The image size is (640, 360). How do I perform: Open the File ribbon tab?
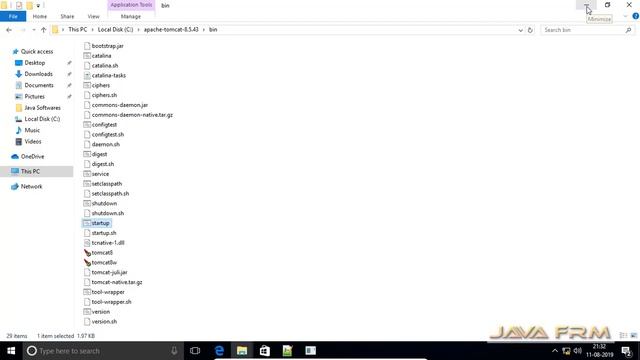tap(13, 16)
